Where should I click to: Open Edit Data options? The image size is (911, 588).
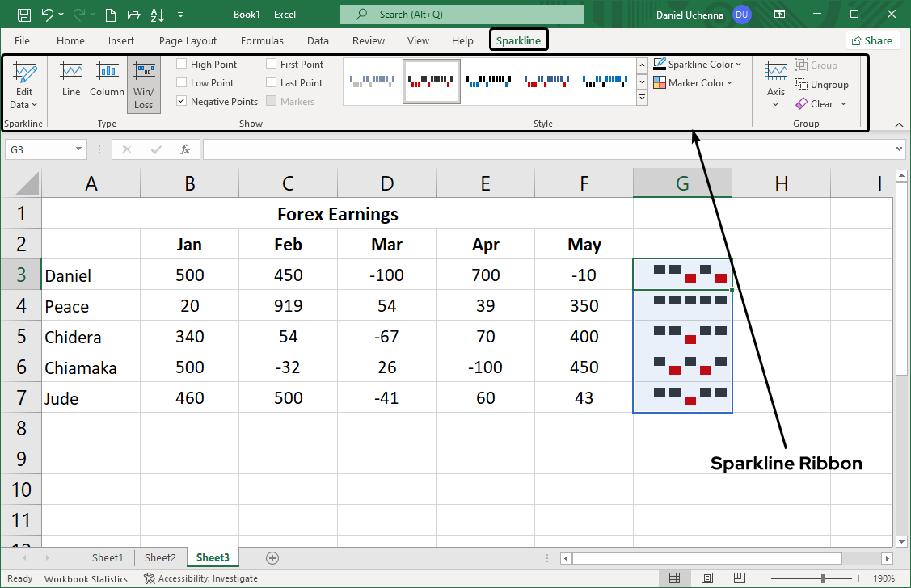click(x=24, y=85)
